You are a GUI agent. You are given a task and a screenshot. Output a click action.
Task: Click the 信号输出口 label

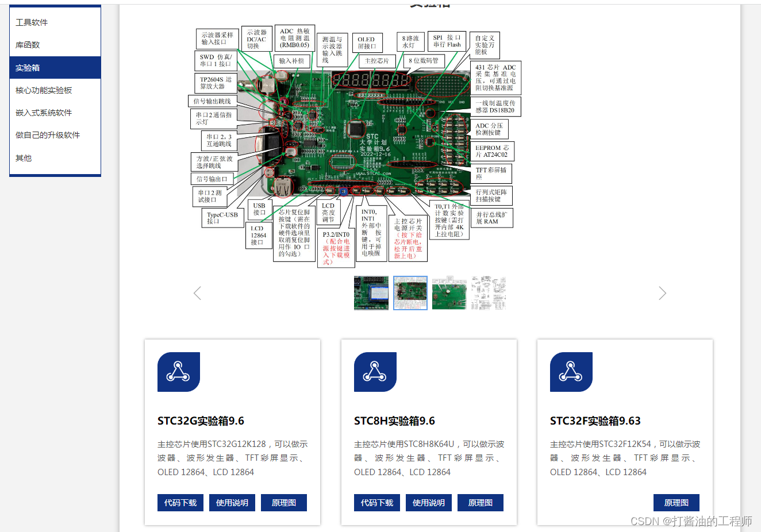pos(212,179)
